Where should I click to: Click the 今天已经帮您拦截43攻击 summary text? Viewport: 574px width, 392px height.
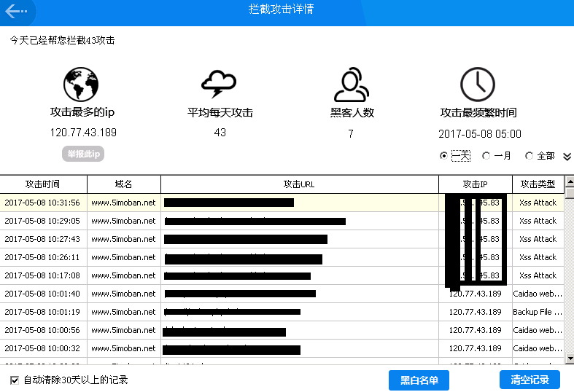pos(62,40)
